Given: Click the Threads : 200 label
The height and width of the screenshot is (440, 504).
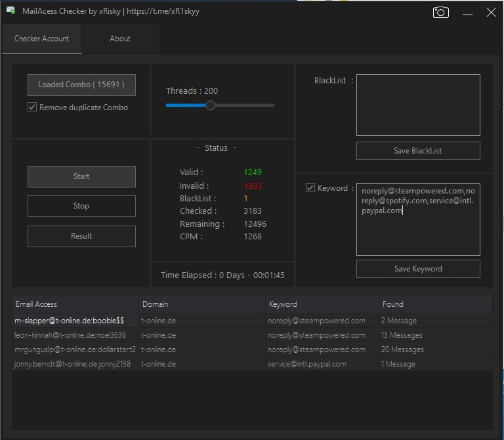Looking at the screenshot, I should [x=192, y=91].
